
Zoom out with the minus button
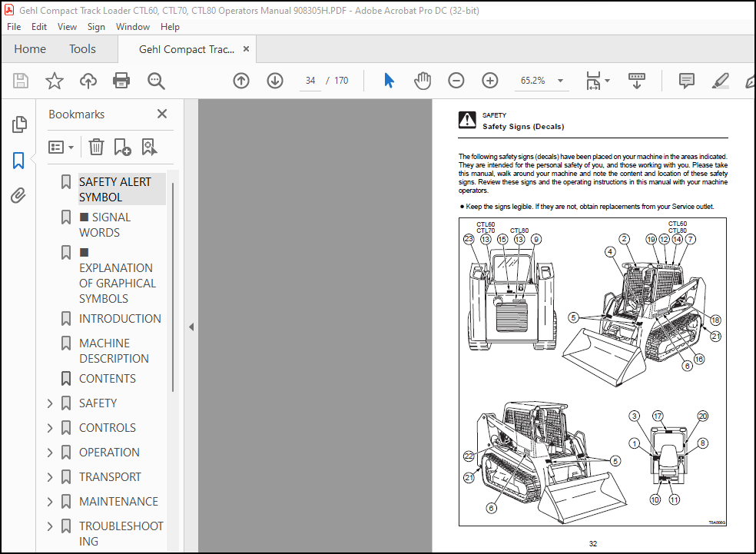tap(456, 81)
